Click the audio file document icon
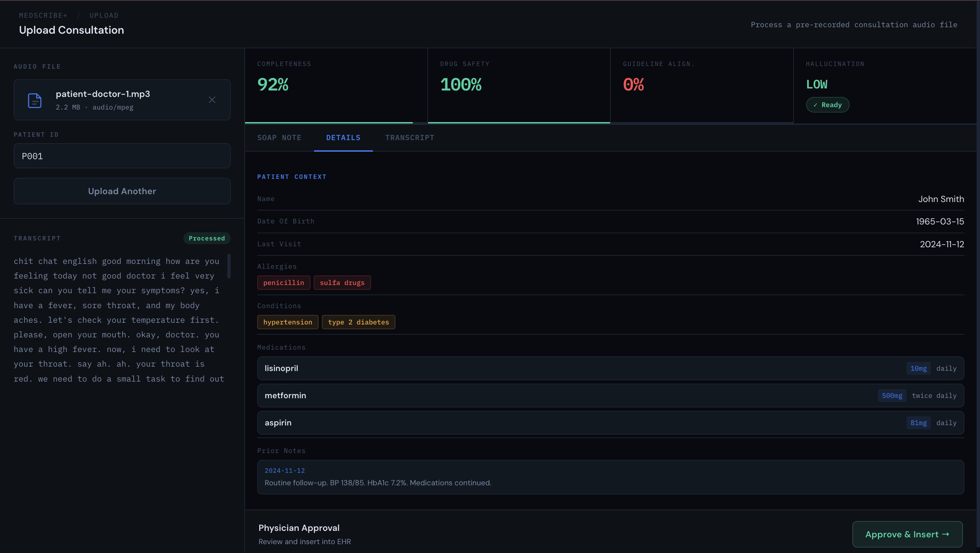980x553 pixels. coord(35,100)
